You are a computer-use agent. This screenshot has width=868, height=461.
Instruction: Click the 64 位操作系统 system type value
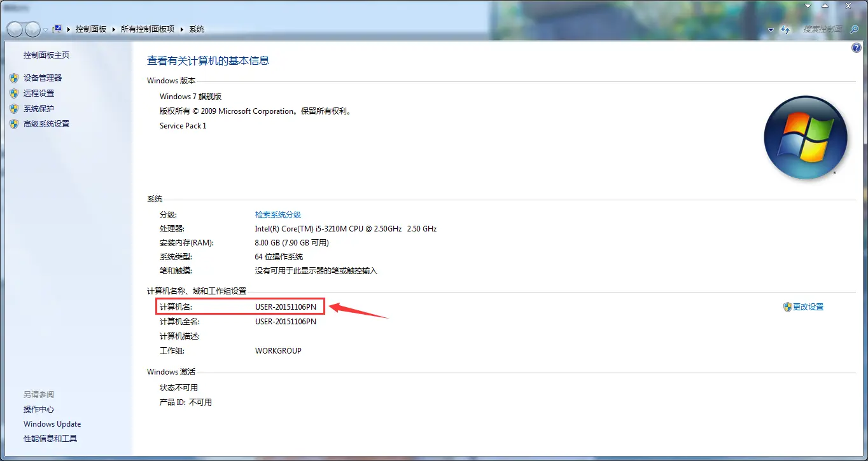(x=279, y=257)
